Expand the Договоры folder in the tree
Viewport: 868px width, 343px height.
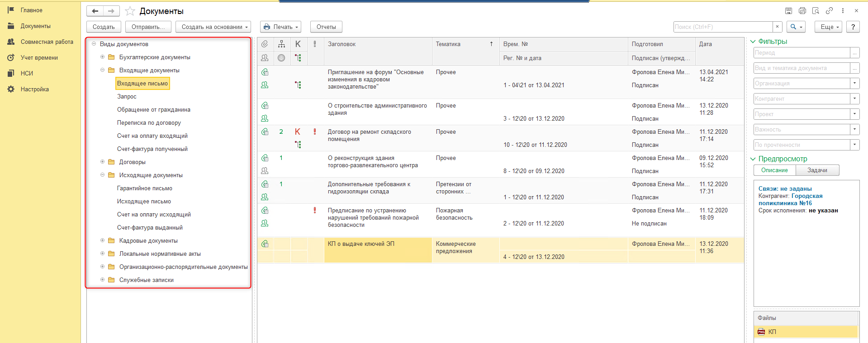click(102, 162)
